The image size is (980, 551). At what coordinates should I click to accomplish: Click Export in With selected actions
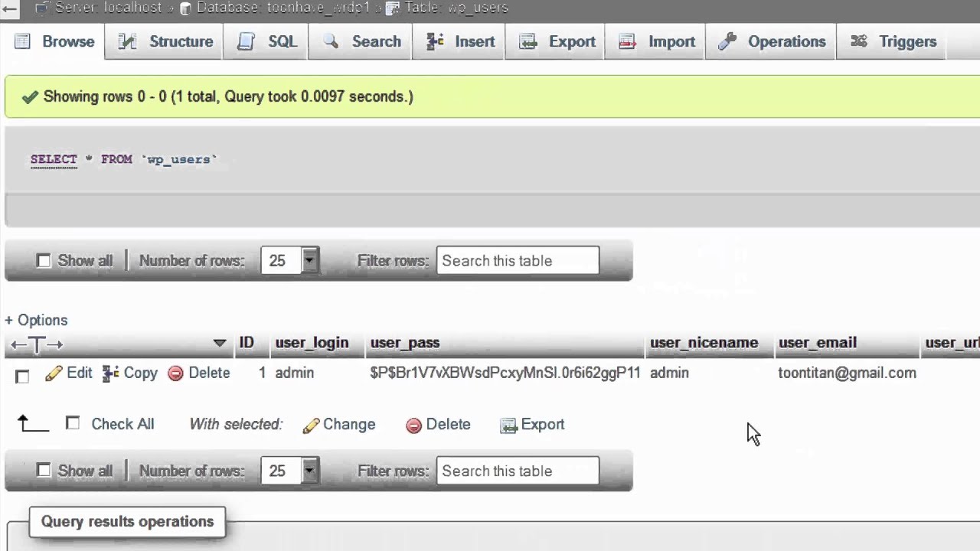(543, 424)
